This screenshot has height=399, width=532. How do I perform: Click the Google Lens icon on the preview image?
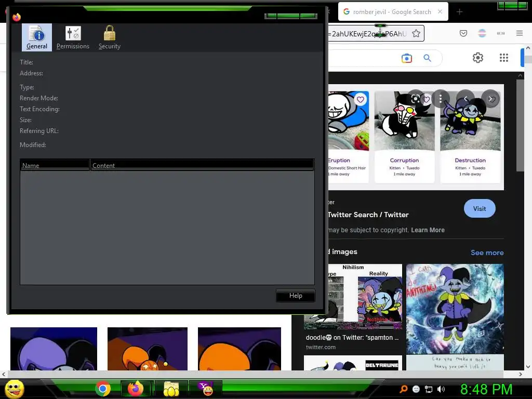tap(416, 99)
